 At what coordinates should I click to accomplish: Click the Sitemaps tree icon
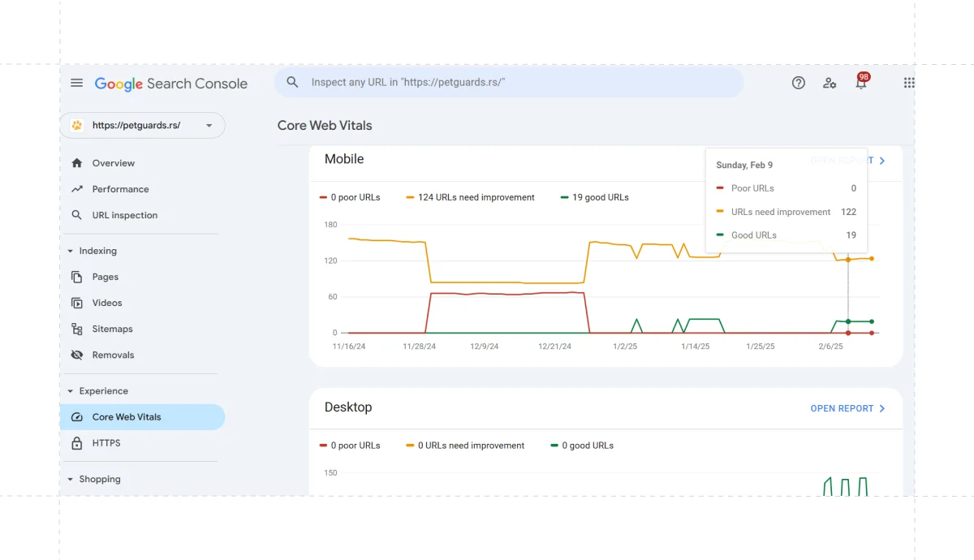click(x=77, y=329)
